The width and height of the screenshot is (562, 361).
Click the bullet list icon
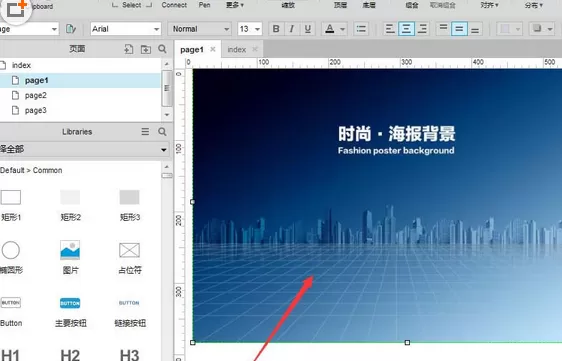pos(361,29)
